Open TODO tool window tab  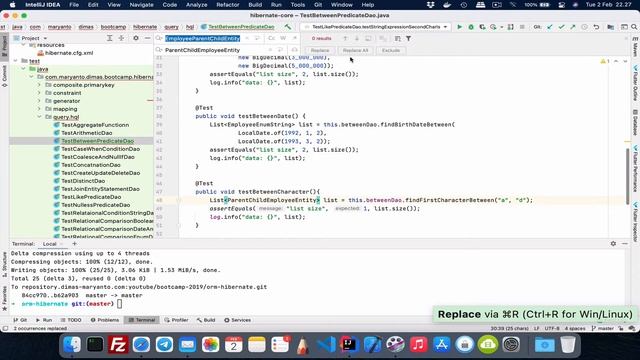(71, 320)
